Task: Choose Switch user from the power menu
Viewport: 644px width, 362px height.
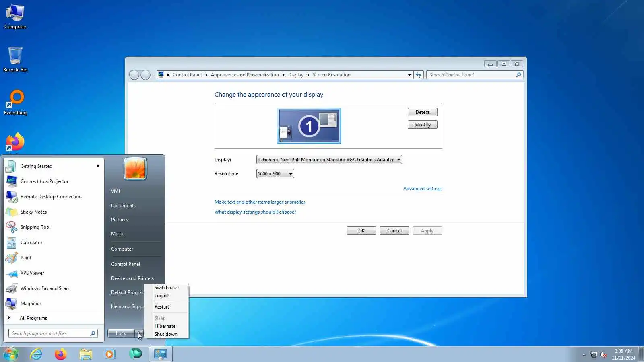Action: click(x=167, y=288)
